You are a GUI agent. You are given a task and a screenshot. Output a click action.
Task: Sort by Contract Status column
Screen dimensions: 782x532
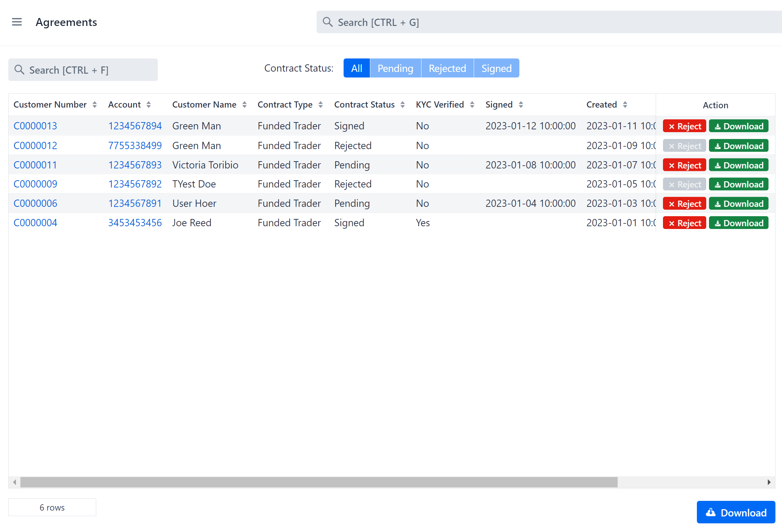pos(402,105)
